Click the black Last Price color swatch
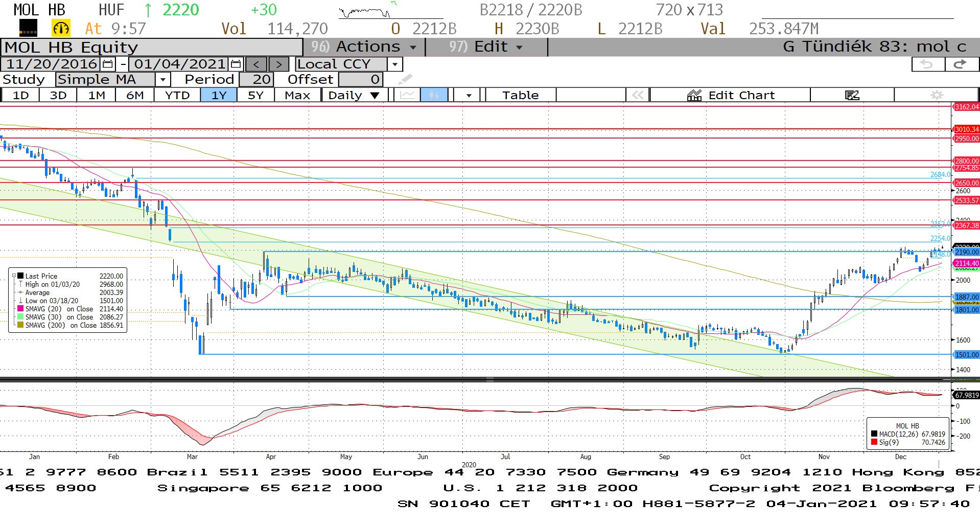Image resolution: width=980 pixels, height=524 pixels. pyautogui.click(x=20, y=276)
